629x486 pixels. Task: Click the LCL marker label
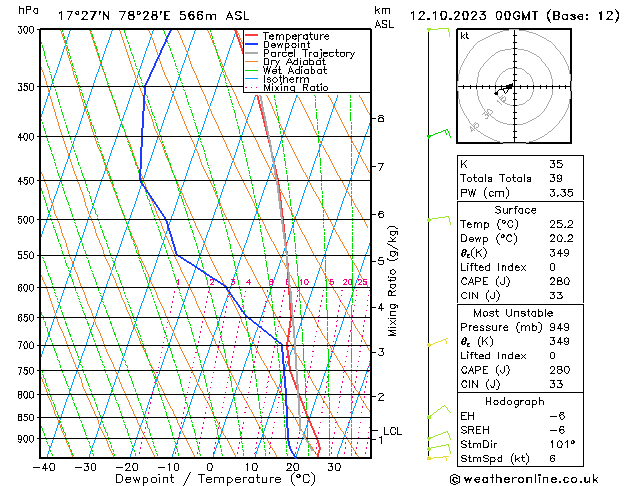[x=392, y=431]
